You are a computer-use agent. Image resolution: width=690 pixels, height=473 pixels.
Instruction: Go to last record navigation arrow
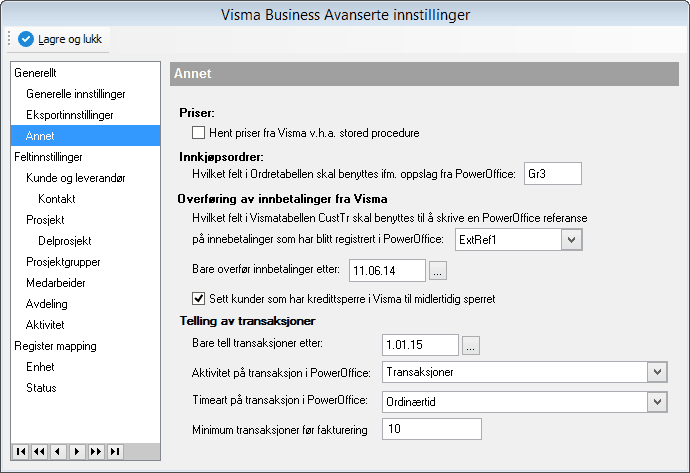115,451
